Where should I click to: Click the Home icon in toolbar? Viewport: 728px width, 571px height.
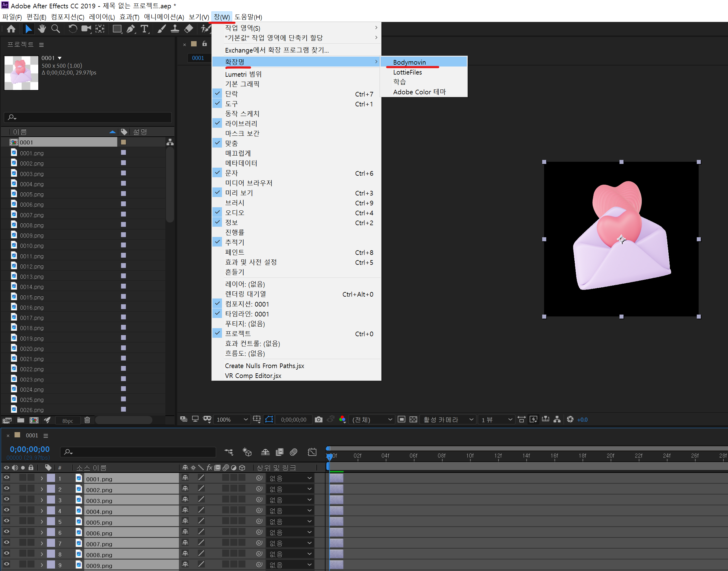tap(11, 29)
